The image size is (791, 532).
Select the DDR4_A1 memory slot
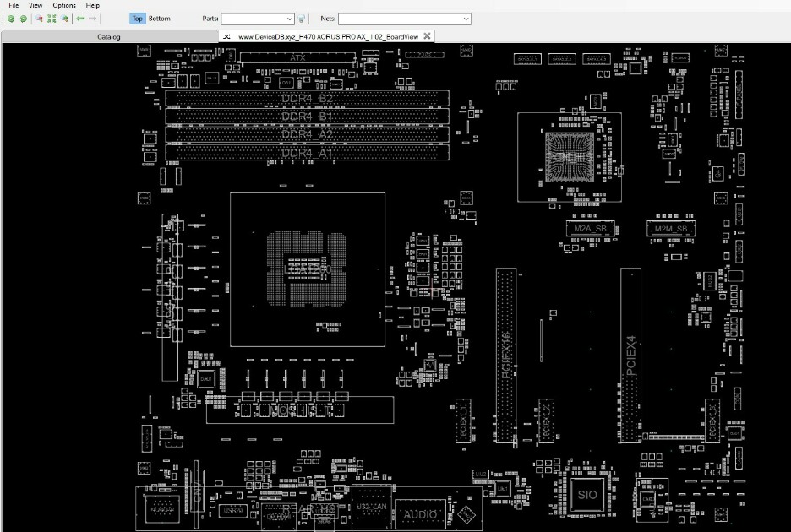(307, 152)
